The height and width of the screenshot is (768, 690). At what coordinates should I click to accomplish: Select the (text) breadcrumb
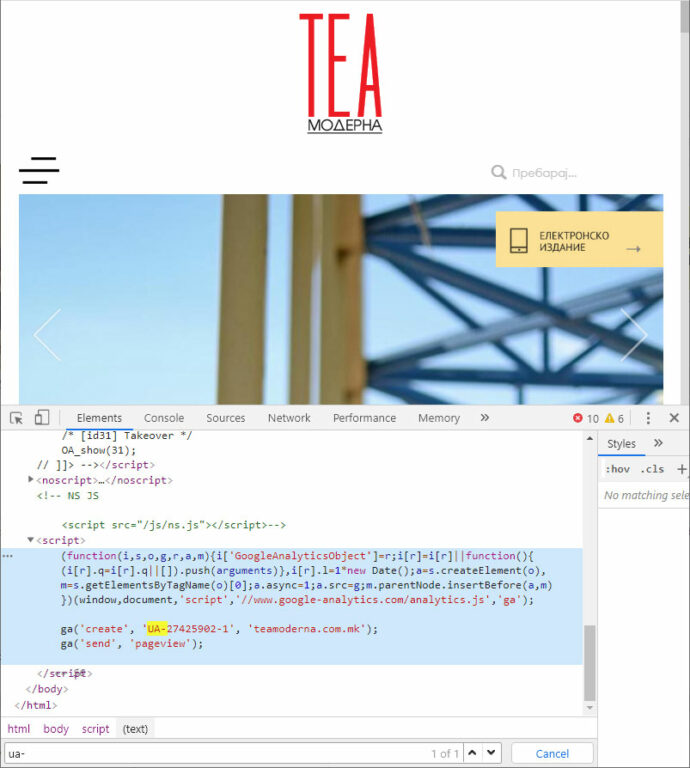[135, 729]
